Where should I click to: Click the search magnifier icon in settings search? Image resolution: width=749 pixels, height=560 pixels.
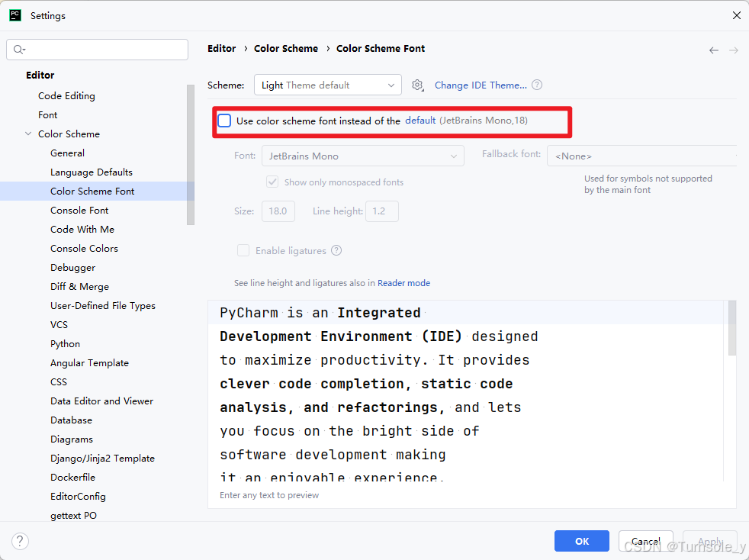[19, 50]
